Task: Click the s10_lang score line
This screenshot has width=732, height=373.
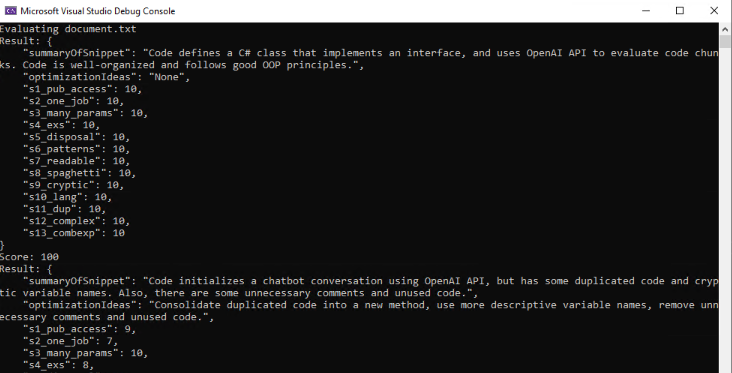Action: (x=68, y=197)
